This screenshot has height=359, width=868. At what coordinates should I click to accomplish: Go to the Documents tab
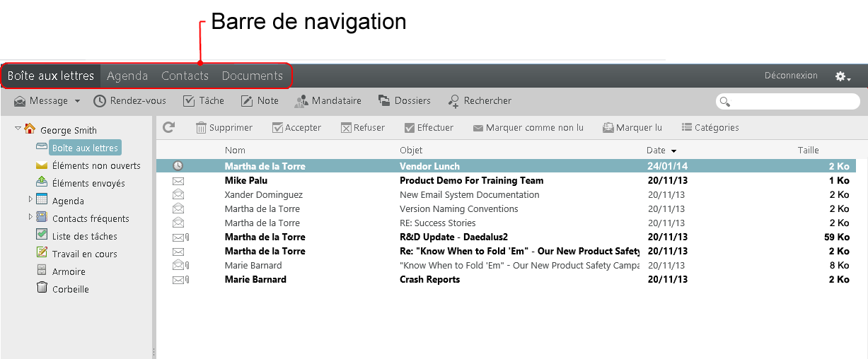(253, 76)
